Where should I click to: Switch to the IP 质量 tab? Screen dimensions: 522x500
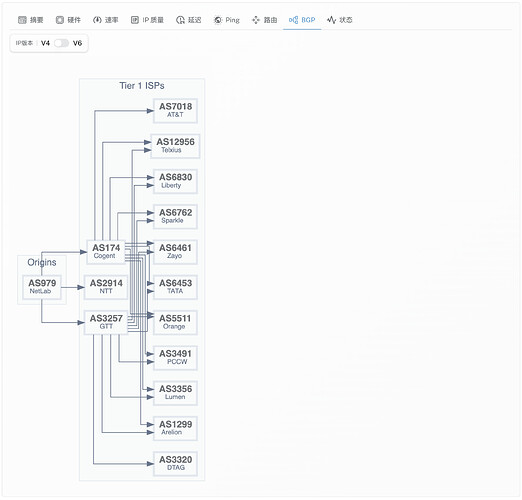[147, 20]
